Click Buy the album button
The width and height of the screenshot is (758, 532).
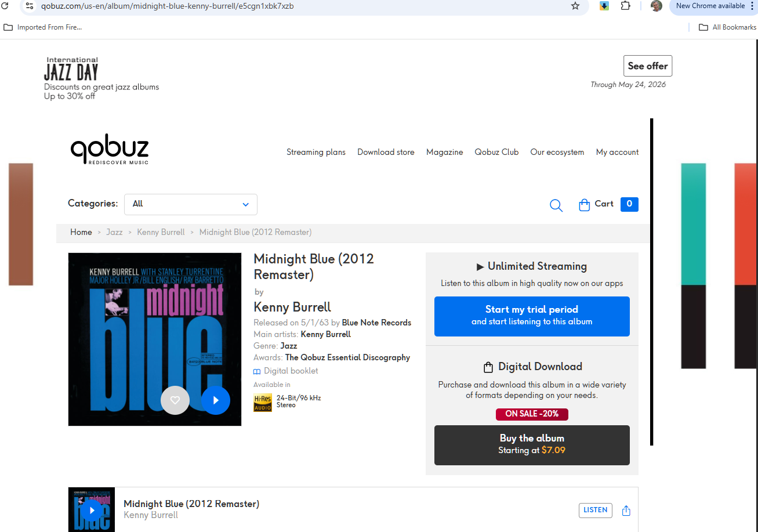[532, 445]
